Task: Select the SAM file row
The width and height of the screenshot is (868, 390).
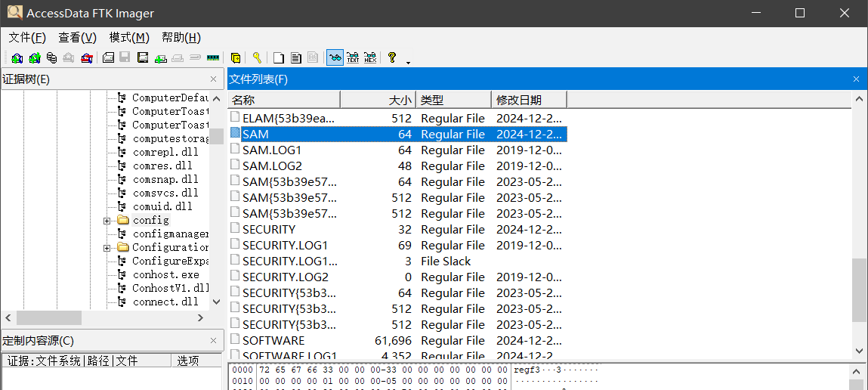Action: pos(397,134)
